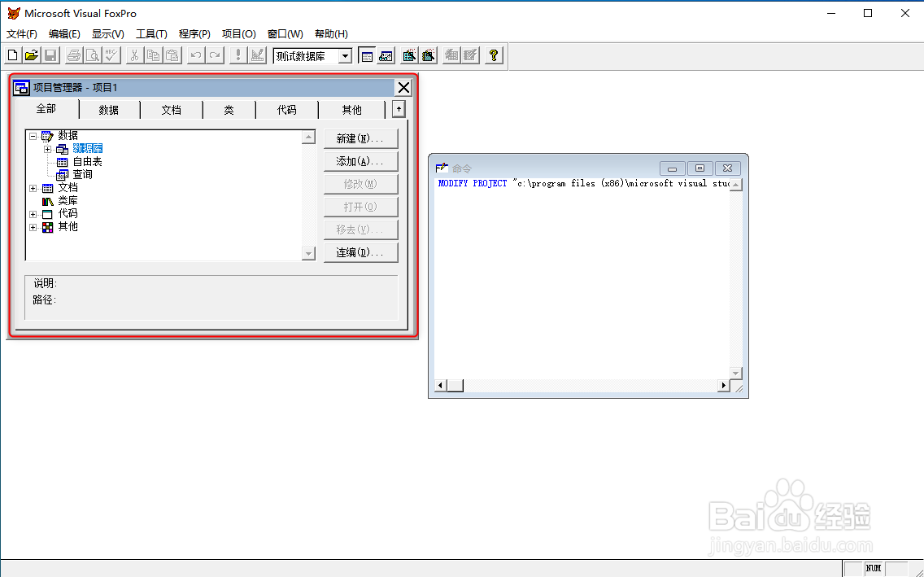Open the 显示(V) menu
Screen dimensions: 924x577
[108, 34]
